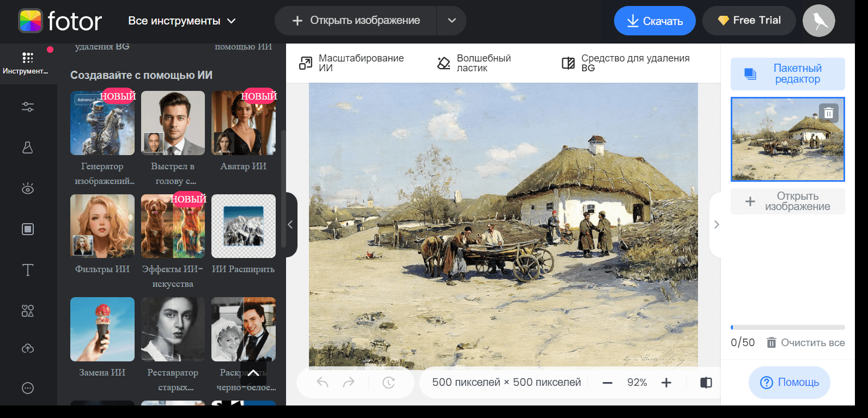Click the Free Trial button
This screenshot has width=868, height=418.
pos(749,21)
